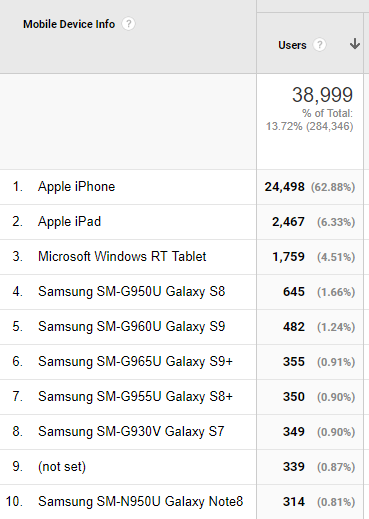Click the Mobile Device Info column header
369x519 pixels.
point(69,24)
